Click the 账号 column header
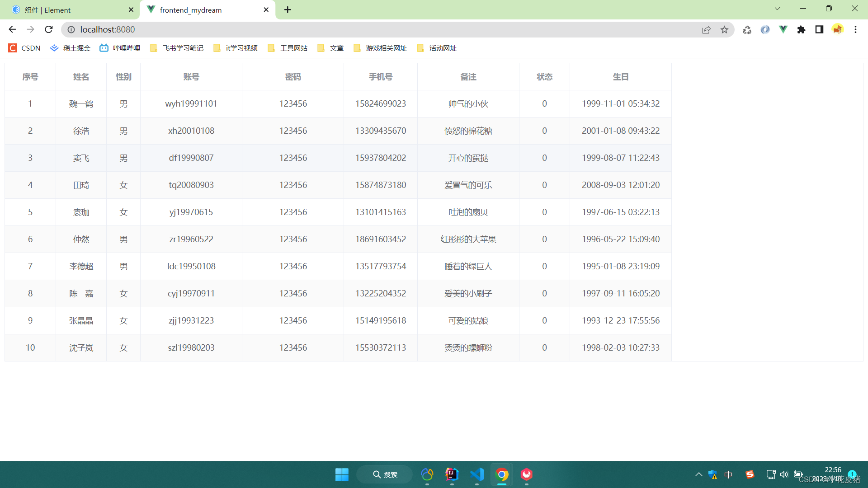The width and height of the screenshot is (868, 488). 191,77
